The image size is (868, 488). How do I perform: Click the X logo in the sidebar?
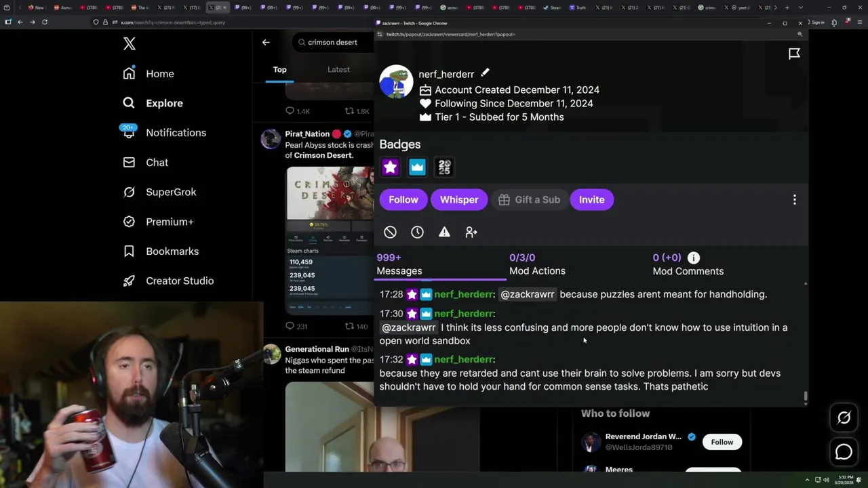point(130,44)
